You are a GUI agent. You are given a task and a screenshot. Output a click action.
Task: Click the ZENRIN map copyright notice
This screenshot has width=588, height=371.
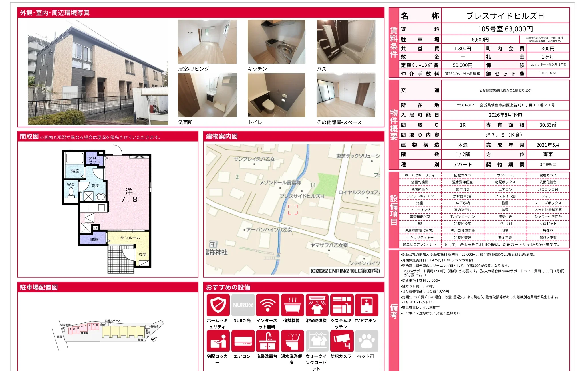[x=345, y=271]
